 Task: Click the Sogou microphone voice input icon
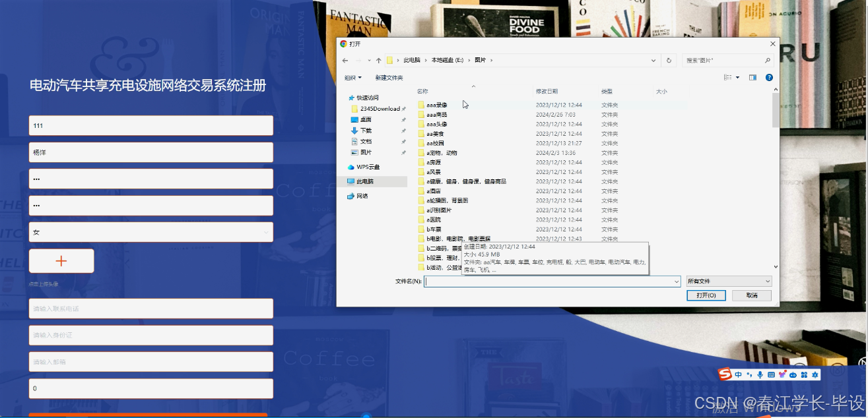click(x=760, y=374)
